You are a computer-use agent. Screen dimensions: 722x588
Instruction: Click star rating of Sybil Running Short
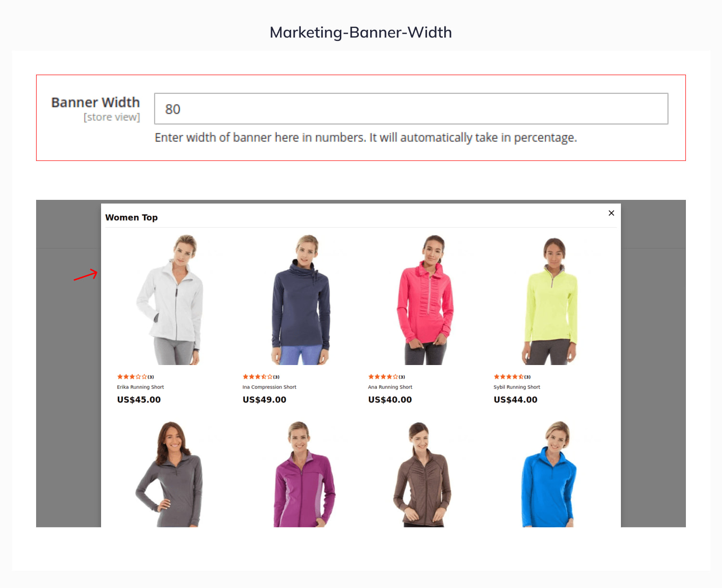[509, 377]
